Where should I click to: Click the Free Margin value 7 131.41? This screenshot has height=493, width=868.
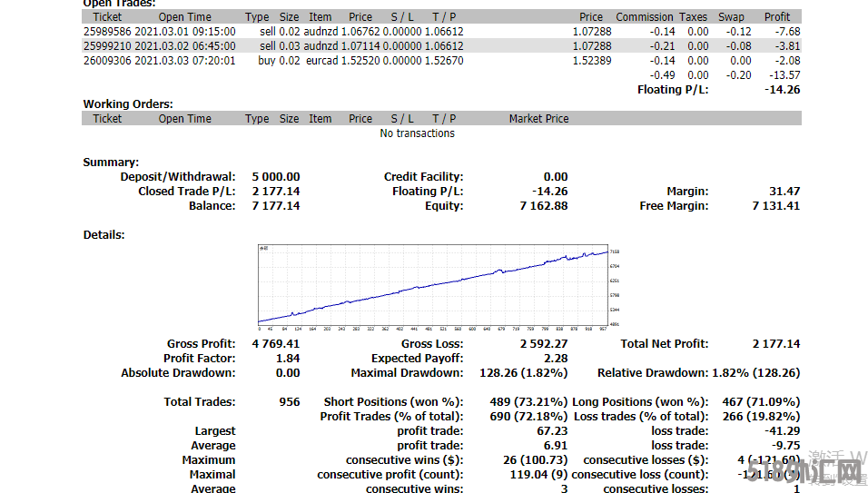[775, 206]
